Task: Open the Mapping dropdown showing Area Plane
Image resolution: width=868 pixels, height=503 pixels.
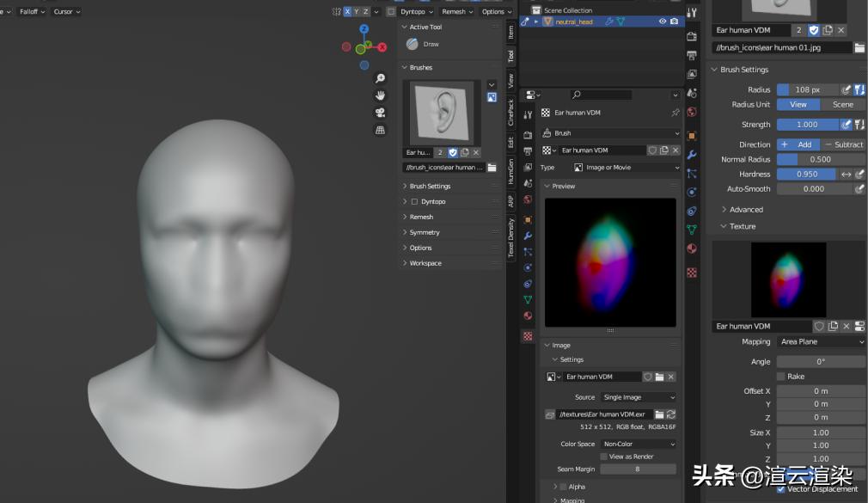Action: (x=820, y=341)
